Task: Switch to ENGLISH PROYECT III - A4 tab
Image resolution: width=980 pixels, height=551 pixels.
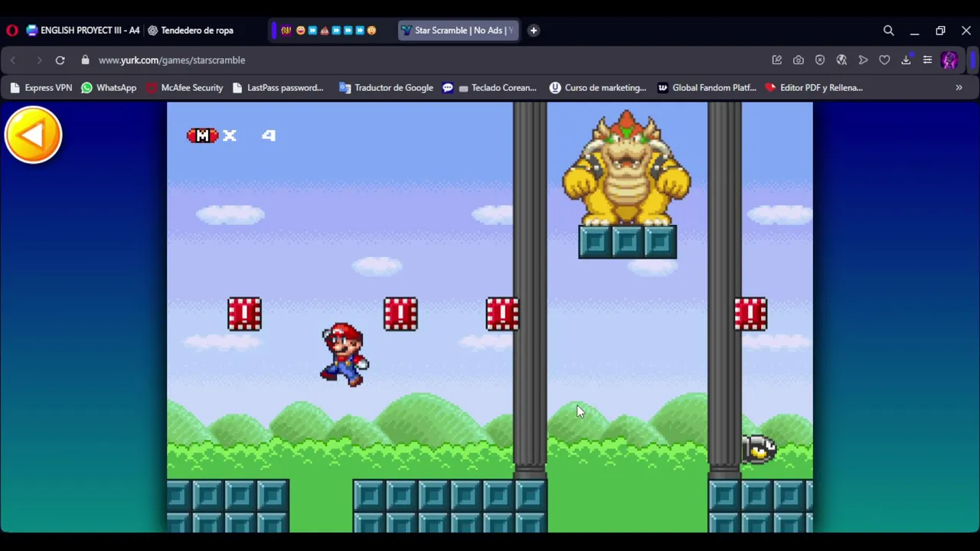Action: coord(83,31)
